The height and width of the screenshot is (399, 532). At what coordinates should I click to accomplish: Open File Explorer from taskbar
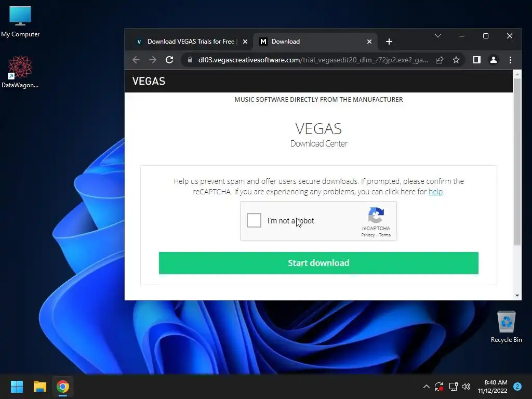tap(39, 387)
